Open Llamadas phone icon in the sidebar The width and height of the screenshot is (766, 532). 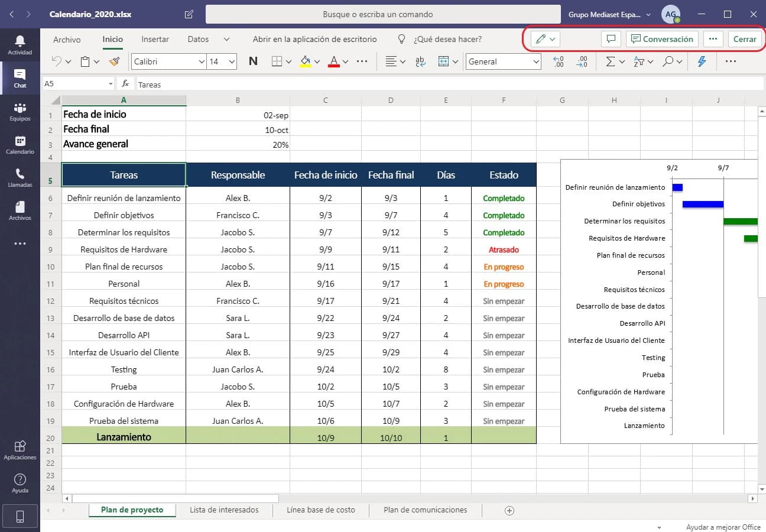pos(20,177)
